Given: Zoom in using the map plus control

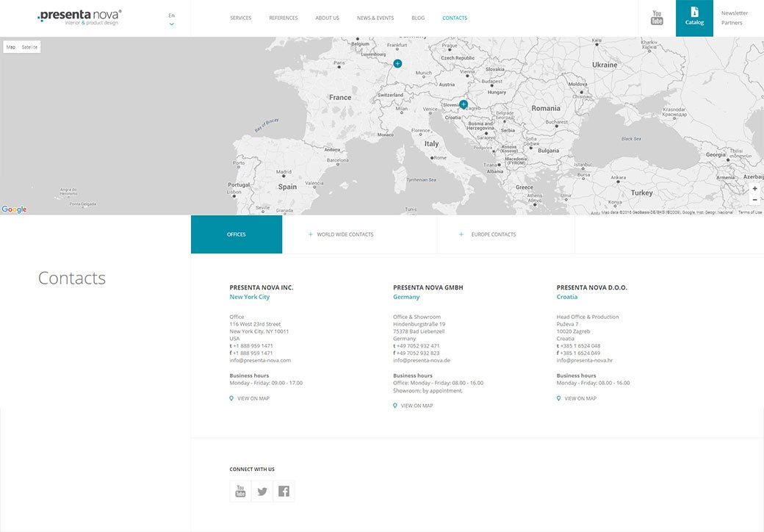Looking at the screenshot, I should coord(754,188).
